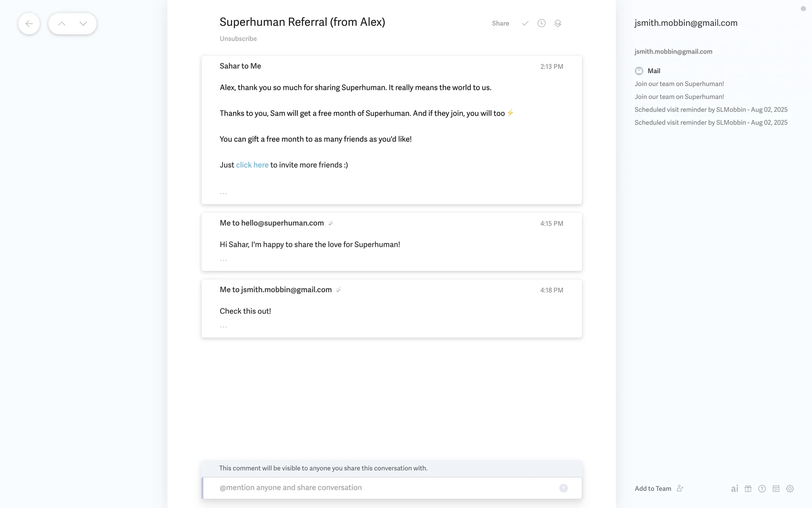Go back using the left arrow button
Viewport: 812px width, 508px height.
click(29, 24)
